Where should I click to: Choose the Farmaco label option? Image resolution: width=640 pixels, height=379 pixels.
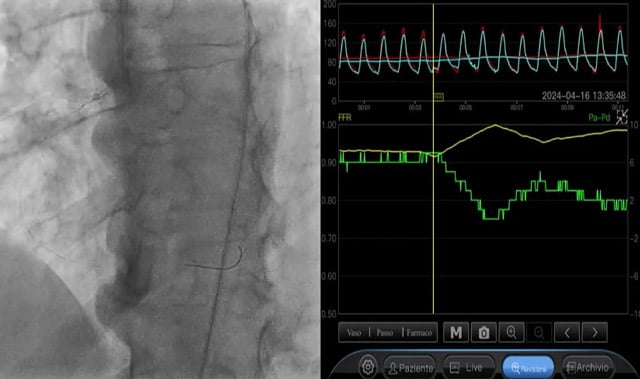[x=419, y=332]
